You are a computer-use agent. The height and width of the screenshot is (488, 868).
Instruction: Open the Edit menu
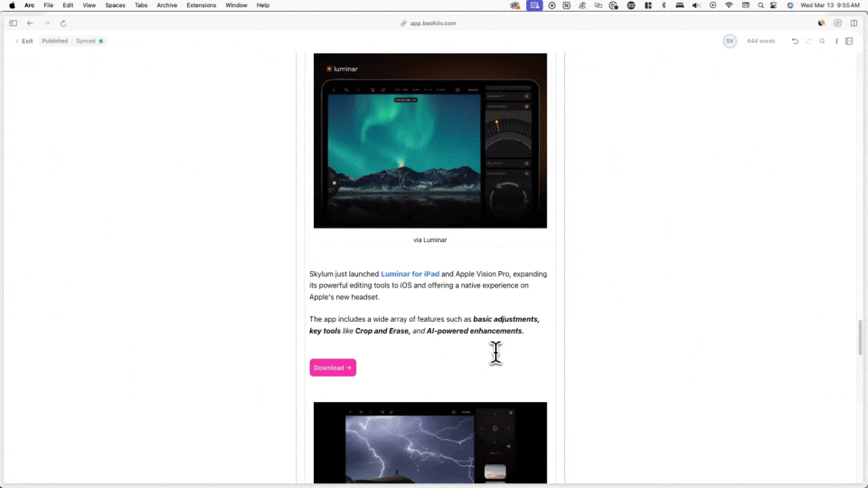pyautogui.click(x=68, y=5)
